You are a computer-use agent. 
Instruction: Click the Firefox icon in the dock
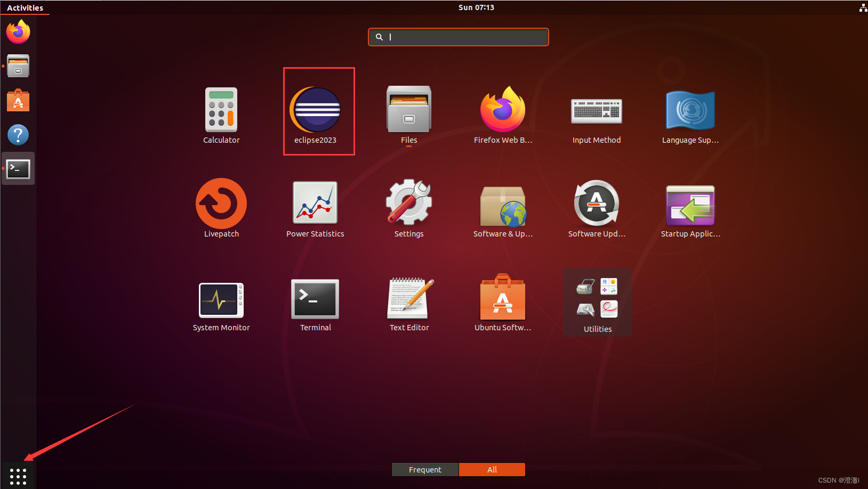click(18, 32)
